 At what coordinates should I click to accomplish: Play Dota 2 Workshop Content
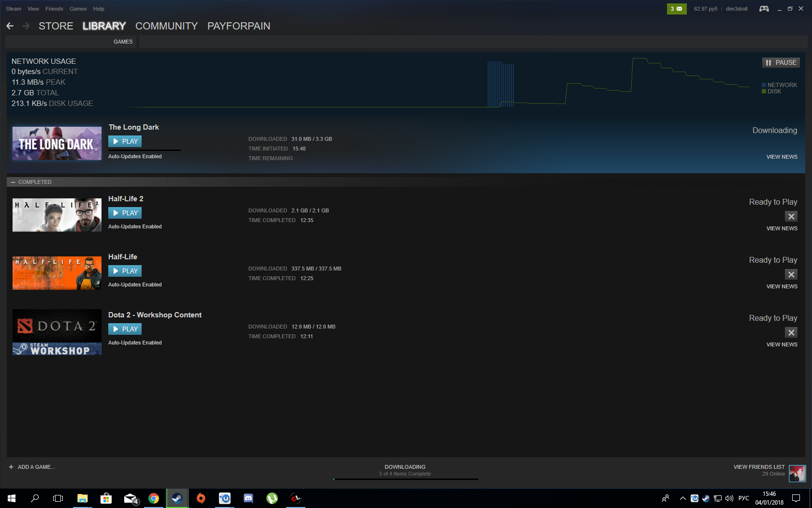(x=125, y=329)
